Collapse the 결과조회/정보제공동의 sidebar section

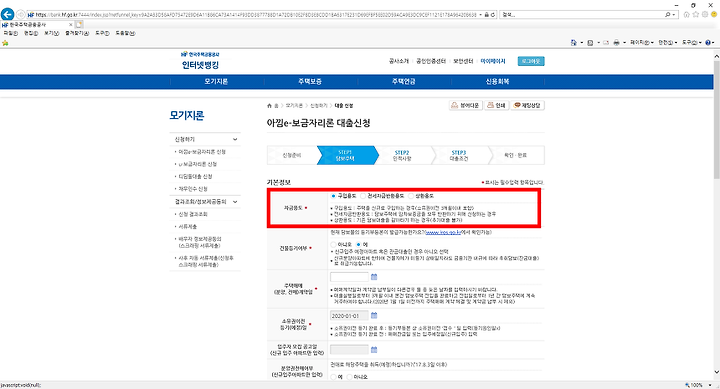[235, 202]
